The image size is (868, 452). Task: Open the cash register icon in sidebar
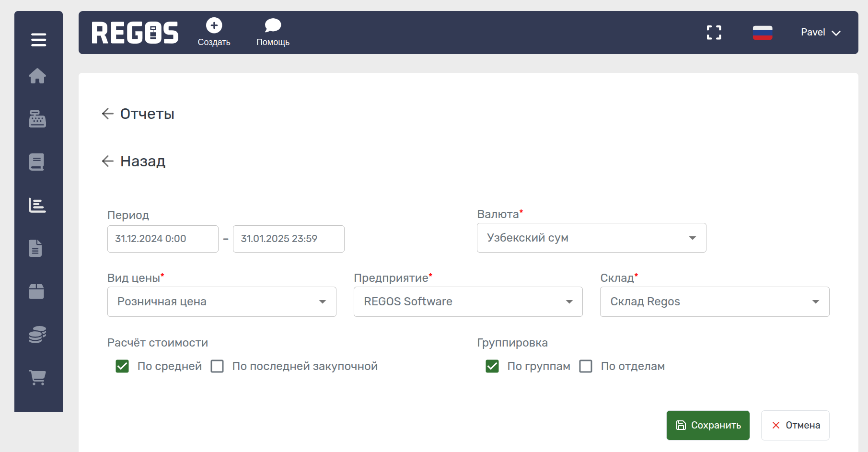[37, 119]
